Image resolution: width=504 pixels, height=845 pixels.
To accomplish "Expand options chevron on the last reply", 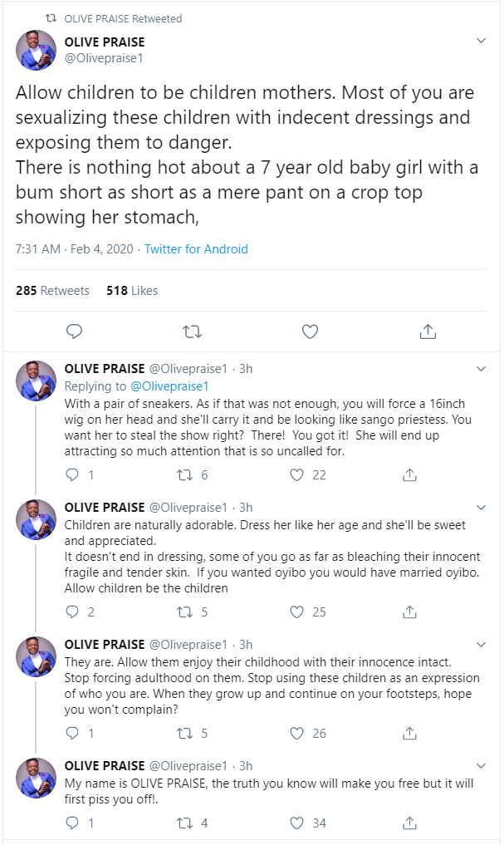I will tap(481, 764).
